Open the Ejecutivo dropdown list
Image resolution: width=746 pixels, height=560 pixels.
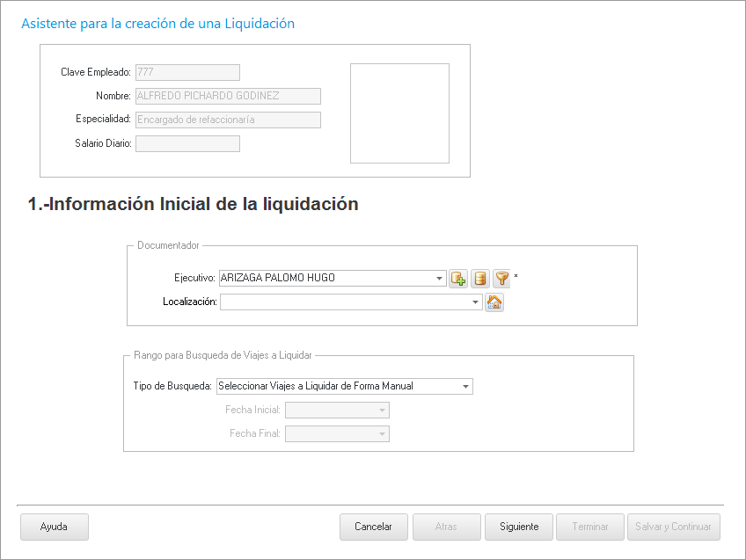click(x=440, y=279)
